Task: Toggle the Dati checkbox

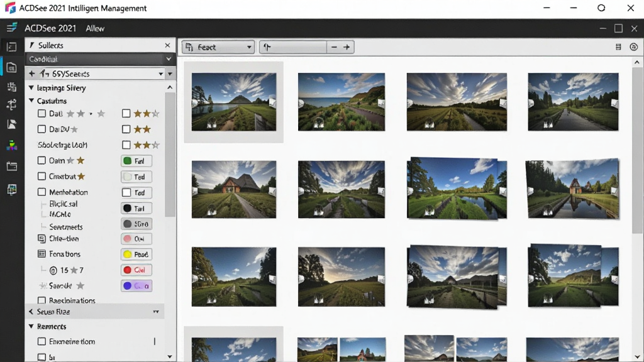Action: click(42, 114)
